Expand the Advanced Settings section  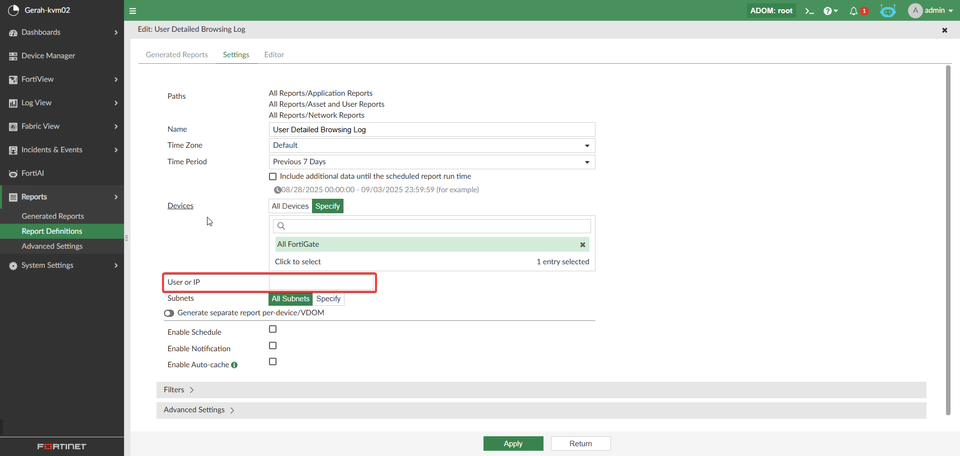pos(541,410)
